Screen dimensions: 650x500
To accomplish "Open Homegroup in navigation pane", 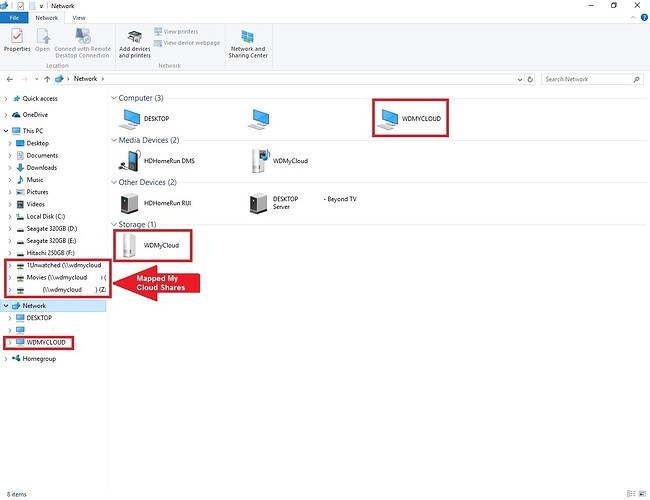I will 34,359.
